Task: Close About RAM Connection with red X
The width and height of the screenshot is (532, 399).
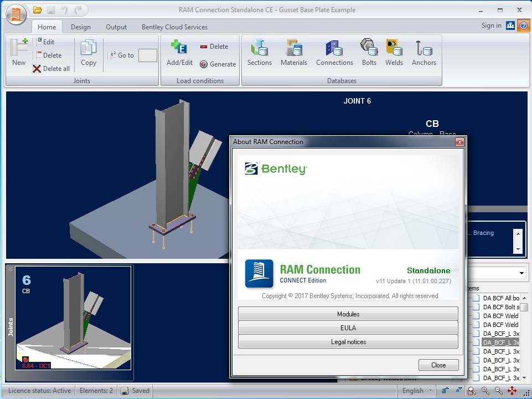Action: click(459, 142)
